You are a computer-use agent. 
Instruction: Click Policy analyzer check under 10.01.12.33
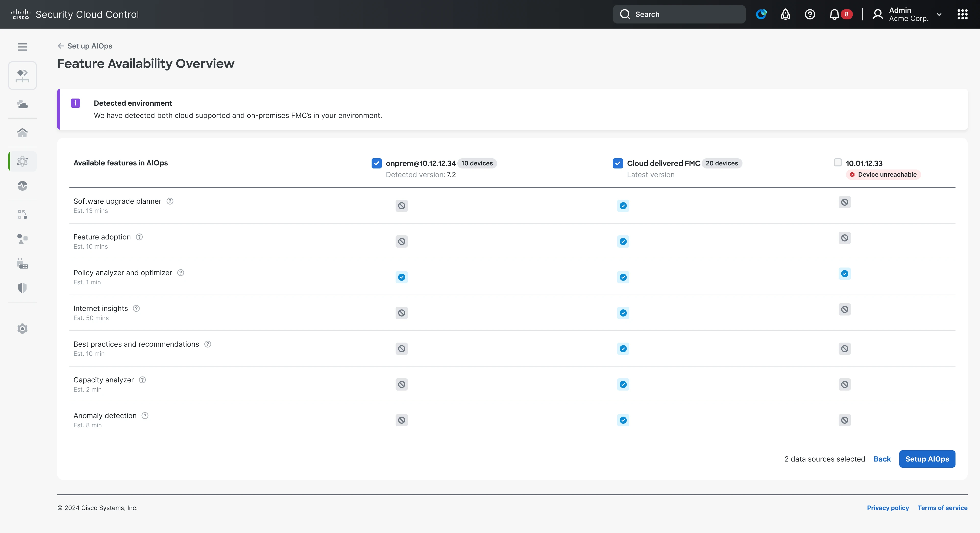click(844, 274)
